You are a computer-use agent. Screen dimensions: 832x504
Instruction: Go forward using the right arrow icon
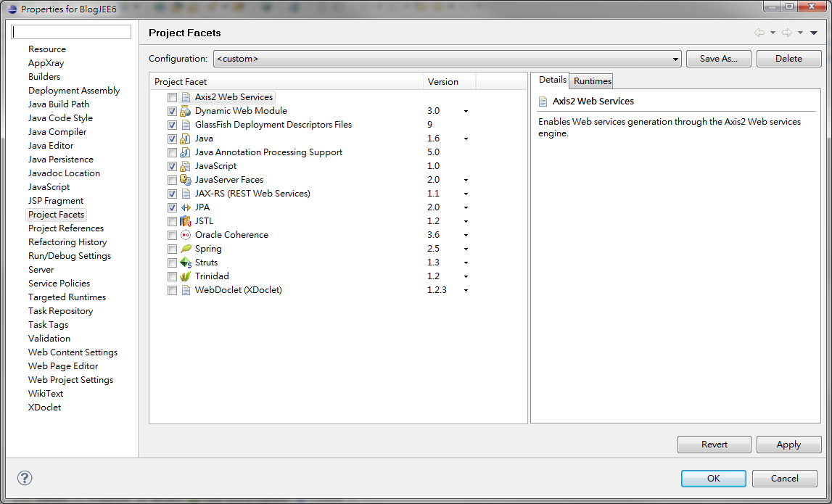point(787,33)
